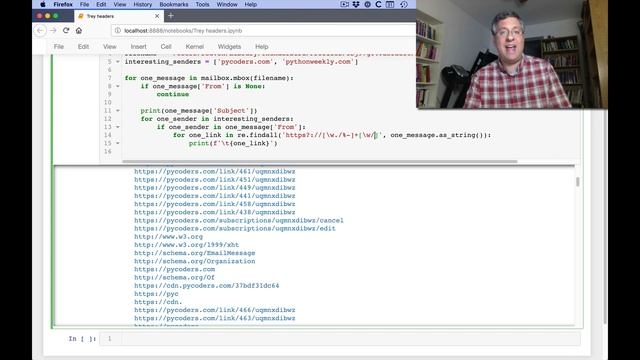Image resolution: width=640 pixels, height=360 pixels.
Task: Open the http://www.w3.org link
Action: [169, 237]
